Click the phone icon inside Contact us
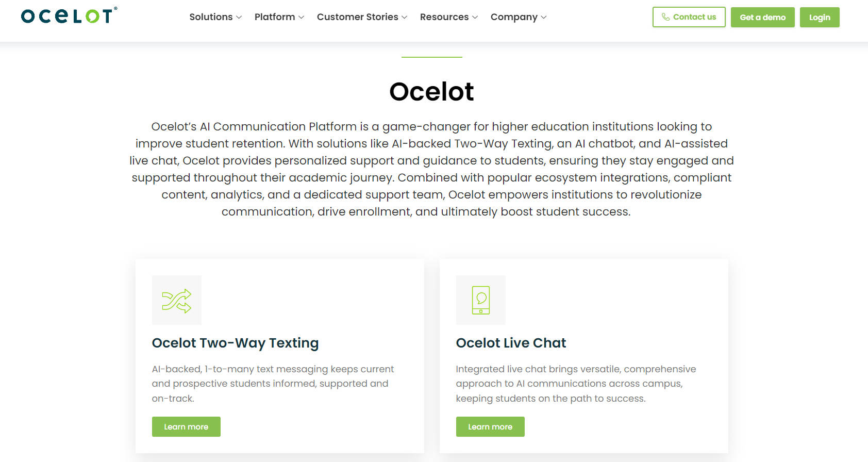The height and width of the screenshot is (462, 868). click(x=665, y=17)
